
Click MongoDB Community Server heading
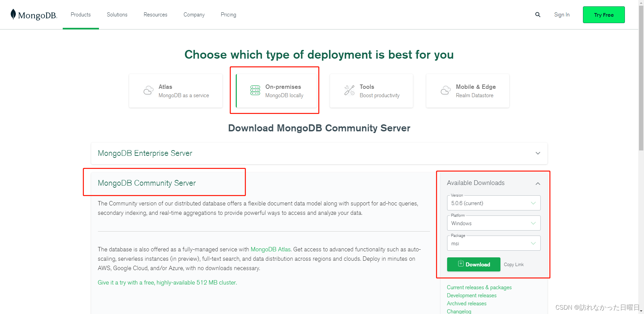click(x=147, y=183)
